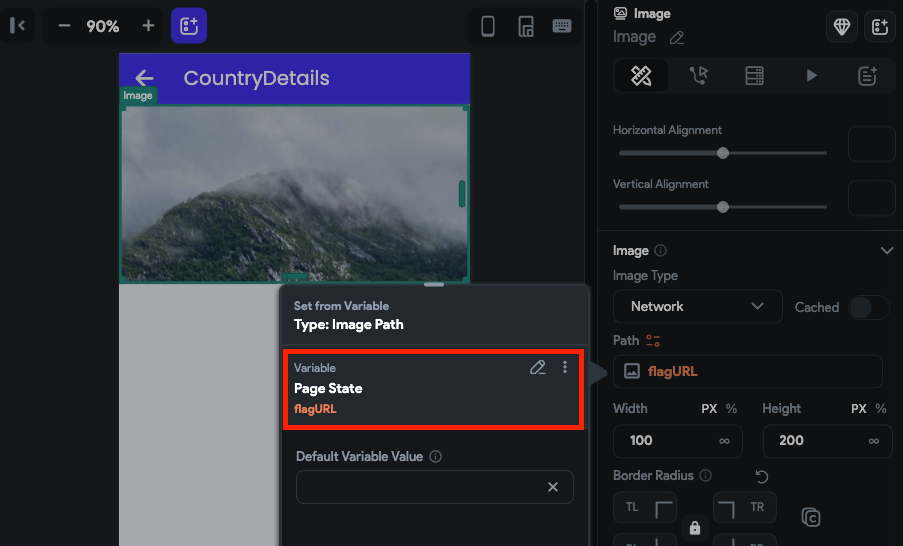Open the Properties design tab
The image size is (903, 546).
pyautogui.click(x=641, y=75)
